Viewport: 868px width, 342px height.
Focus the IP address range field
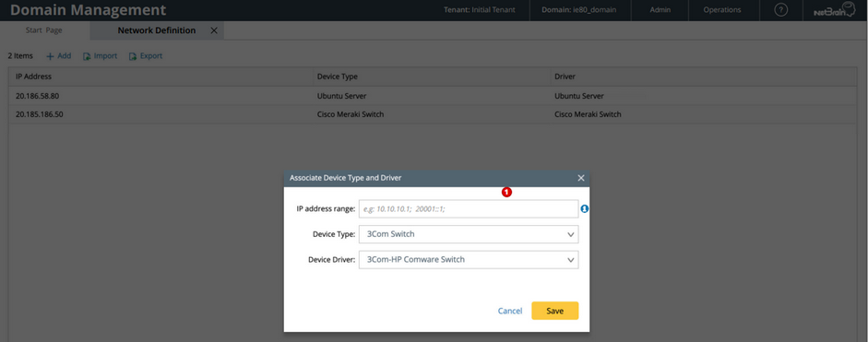pos(469,209)
